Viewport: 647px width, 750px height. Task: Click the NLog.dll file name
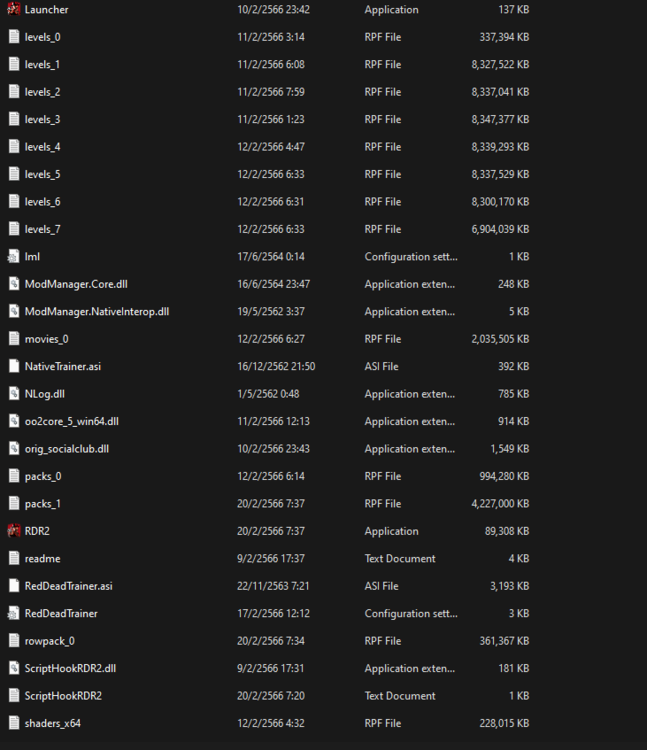(46, 394)
